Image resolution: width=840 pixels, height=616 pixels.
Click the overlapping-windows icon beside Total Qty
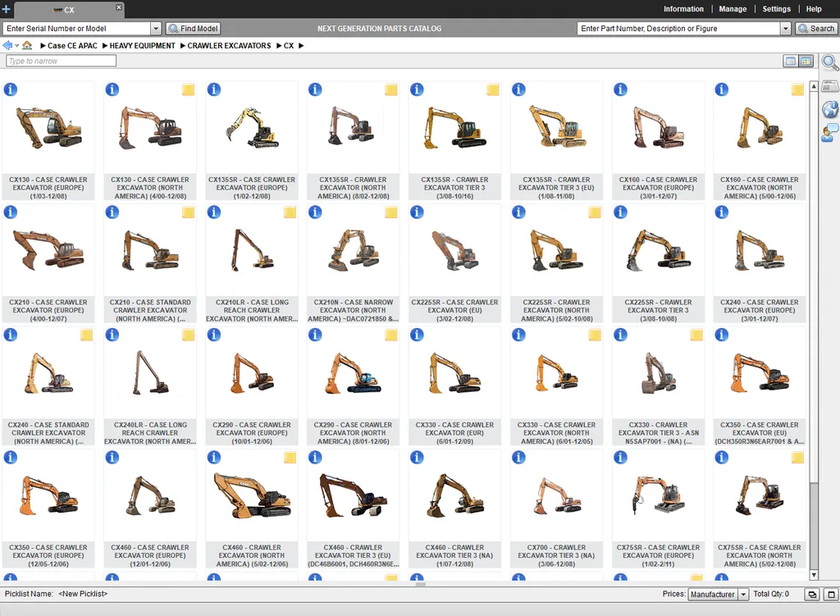(x=812, y=594)
